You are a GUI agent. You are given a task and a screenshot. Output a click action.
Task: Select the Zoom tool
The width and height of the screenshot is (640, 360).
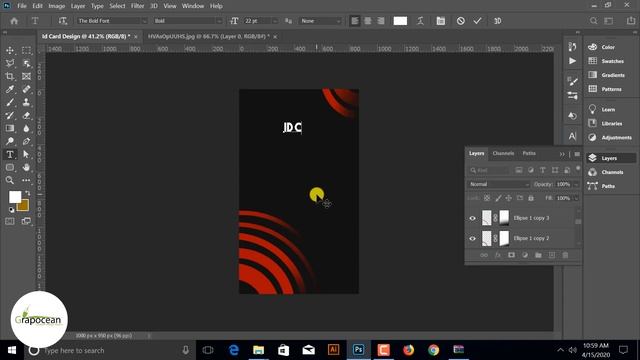coord(10,180)
